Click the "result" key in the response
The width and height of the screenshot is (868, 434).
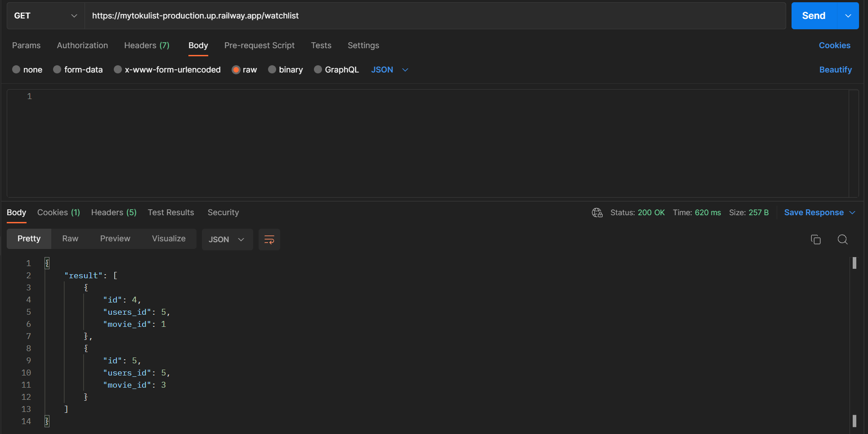(84, 276)
